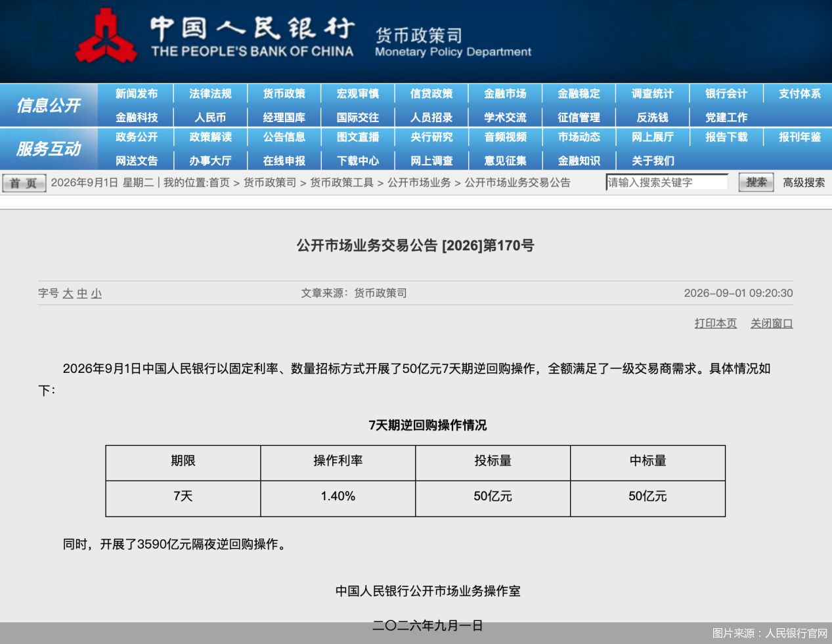Screen dimensions: 832x644
Task: Open the 学术交流 menu item
Action: (505, 118)
